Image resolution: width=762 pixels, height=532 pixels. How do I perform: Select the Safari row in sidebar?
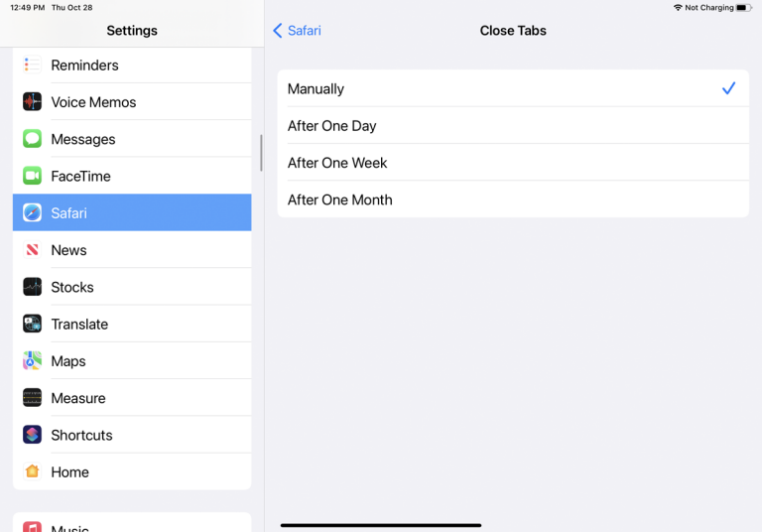click(x=132, y=212)
